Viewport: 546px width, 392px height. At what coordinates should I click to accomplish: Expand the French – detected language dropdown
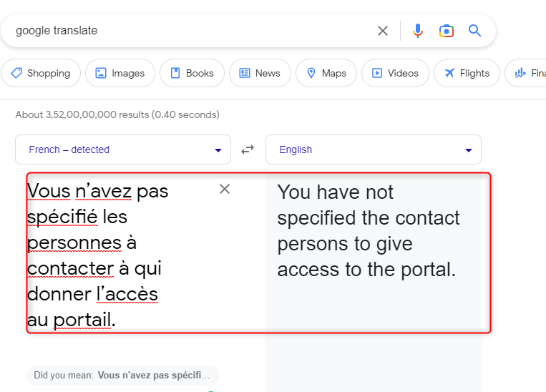click(x=123, y=150)
